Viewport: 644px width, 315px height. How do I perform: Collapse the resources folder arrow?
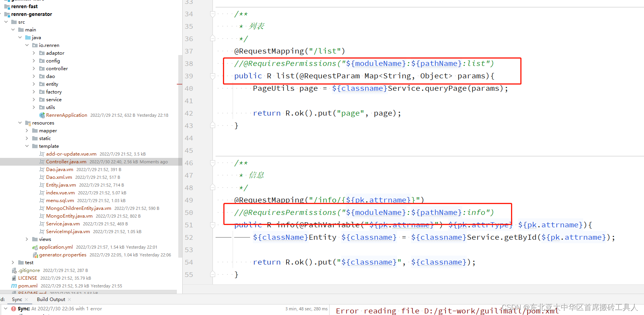tap(20, 123)
